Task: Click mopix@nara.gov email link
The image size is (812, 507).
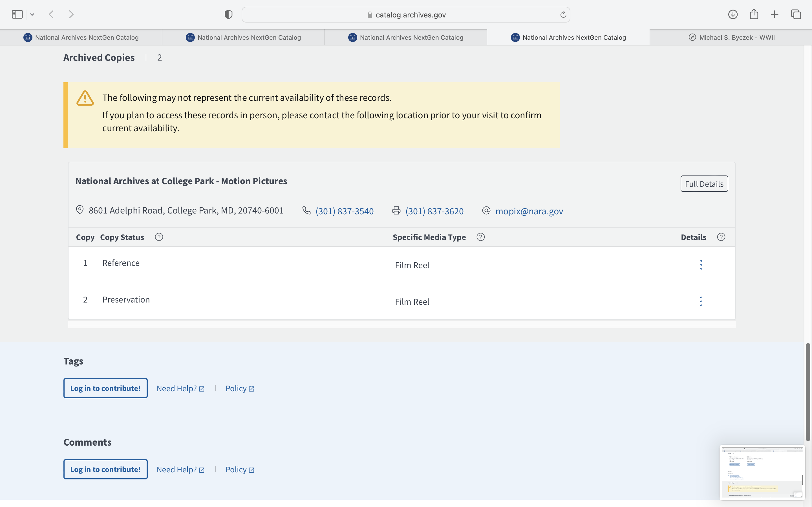Action: [x=529, y=211]
